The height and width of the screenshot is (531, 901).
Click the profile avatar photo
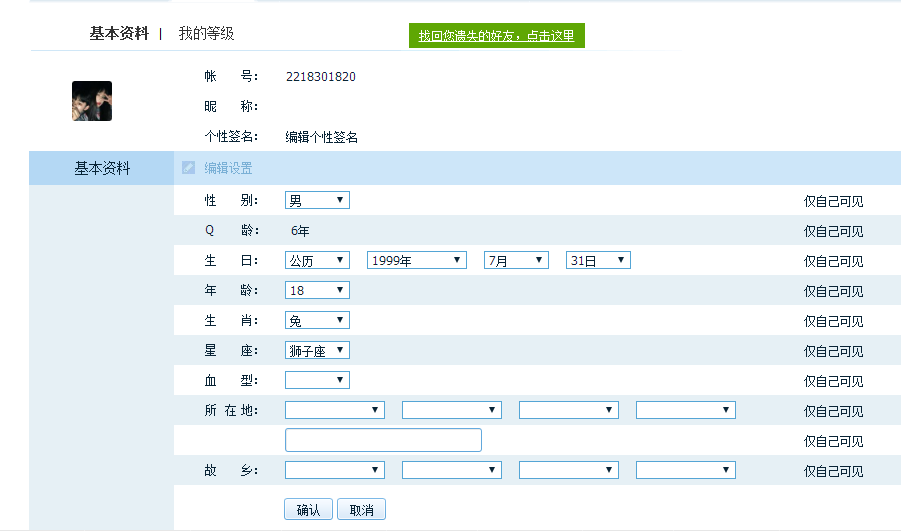[x=92, y=101]
